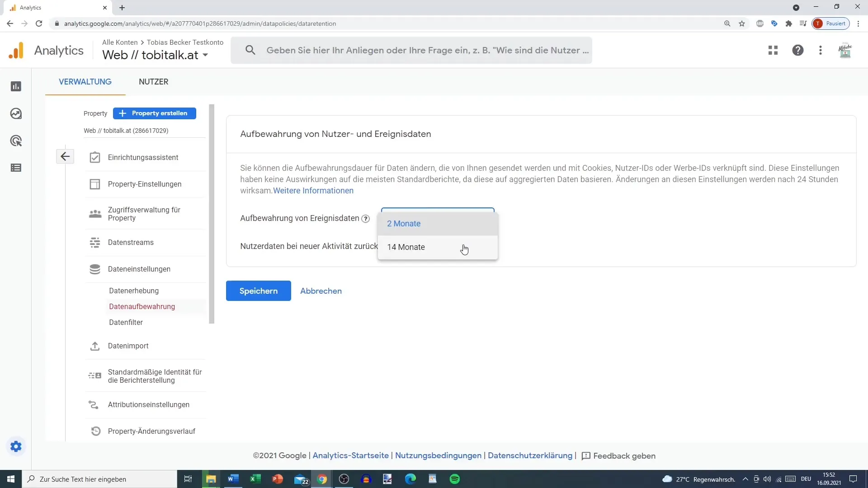
Task: Open the Reports snapshot icon
Action: (x=16, y=86)
